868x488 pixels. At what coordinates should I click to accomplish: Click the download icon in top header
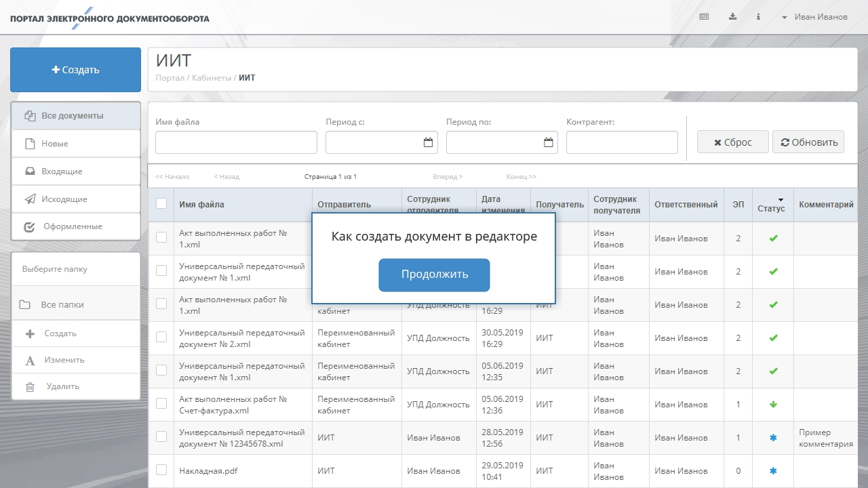tap(732, 17)
